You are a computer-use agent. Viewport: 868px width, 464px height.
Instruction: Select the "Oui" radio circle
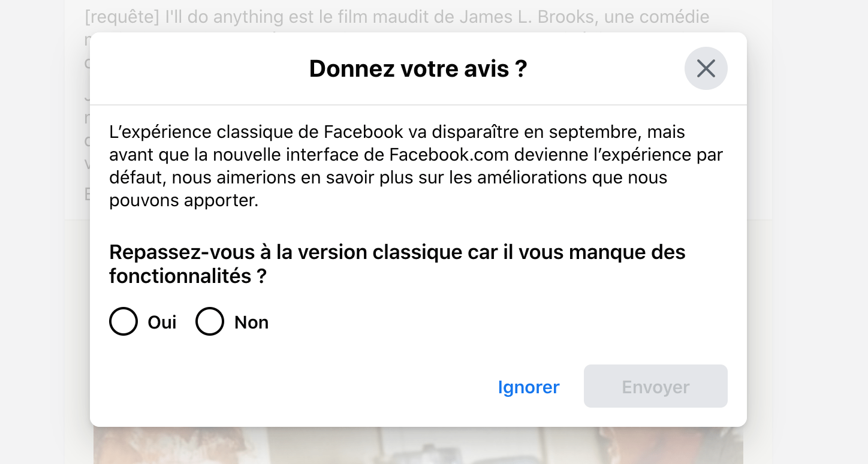click(x=123, y=321)
